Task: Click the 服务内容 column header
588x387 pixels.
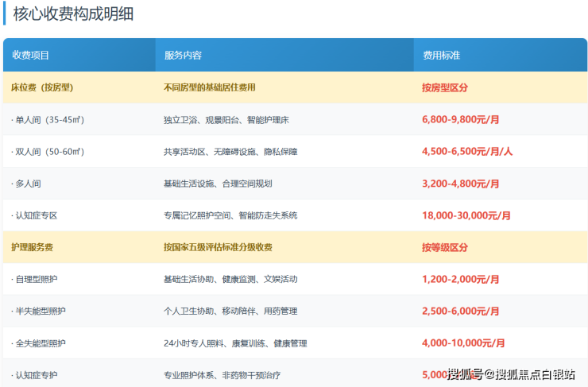Action: tap(183, 56)
